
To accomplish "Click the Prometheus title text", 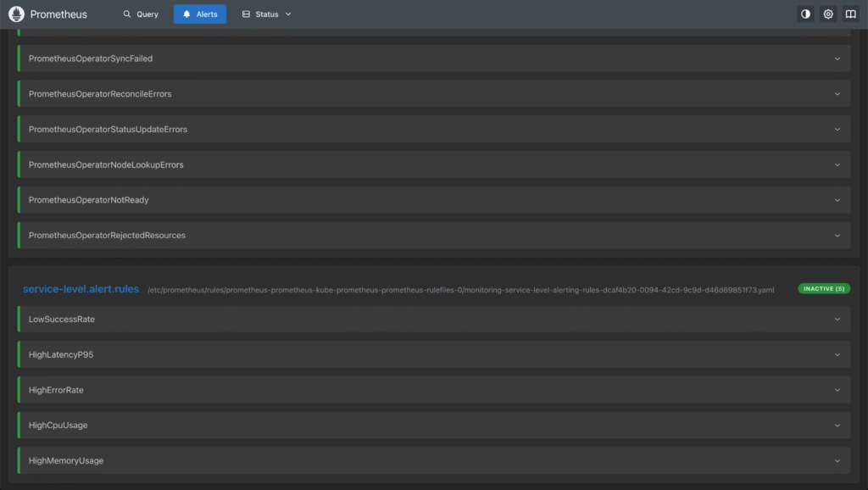I will coord(58,14).
